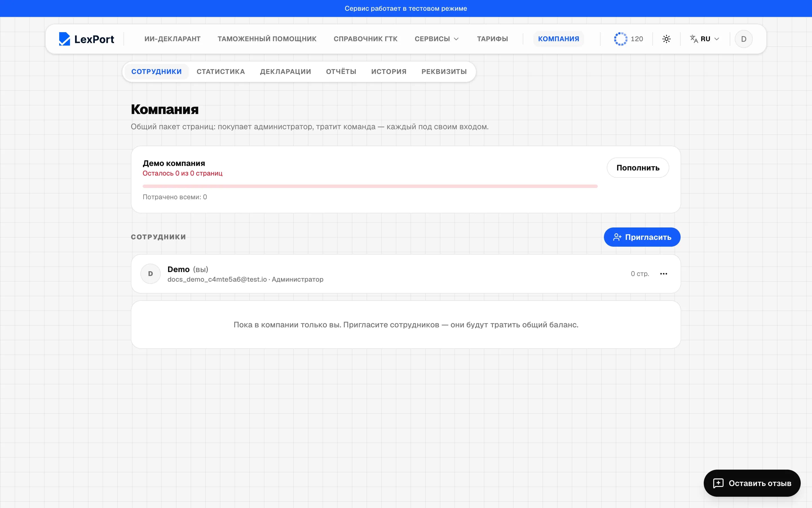Switch to the Сотрудники tab
812x508 pixels.
click(x=156, y=72)
